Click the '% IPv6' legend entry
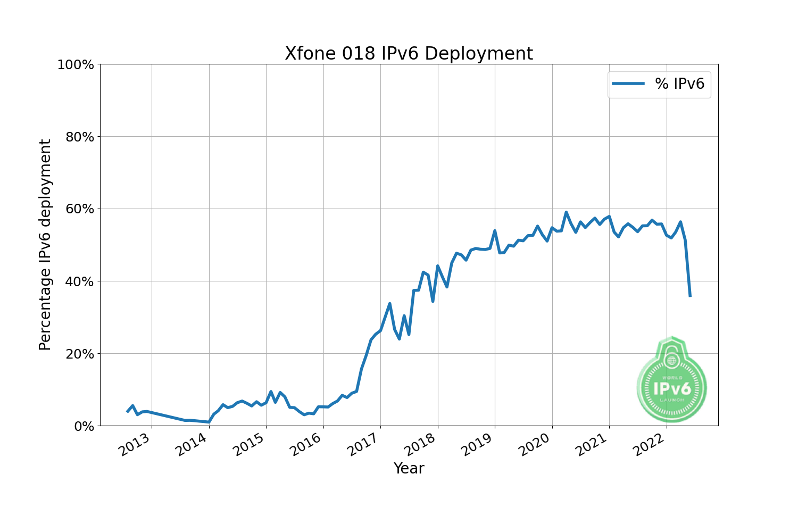Screen dimensions: 798x532 tap(659, 84)
